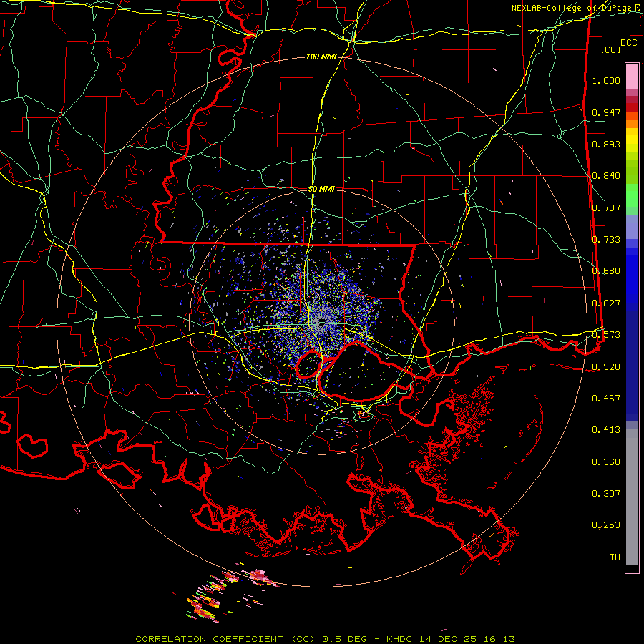Click the [CC] units label

[611, 49]
